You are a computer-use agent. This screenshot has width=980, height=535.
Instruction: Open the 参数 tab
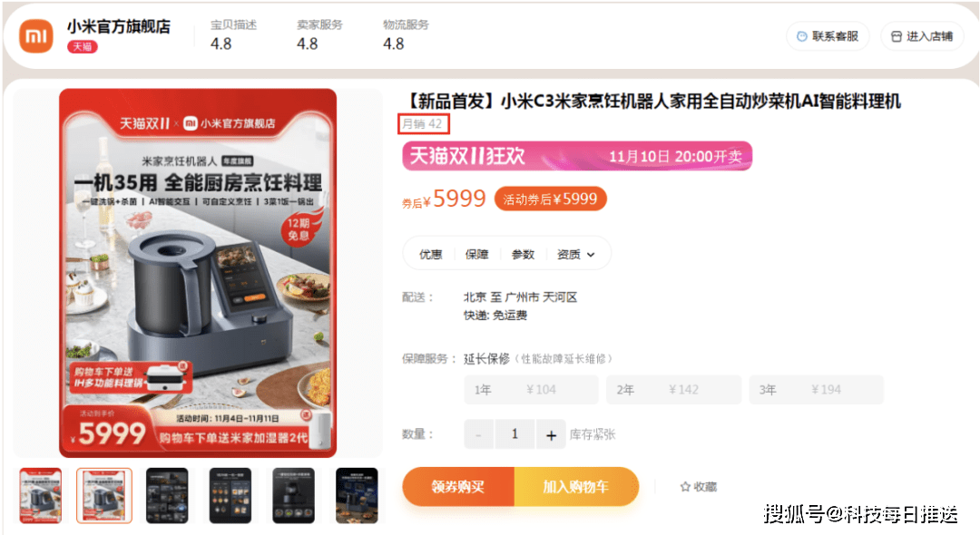(x=523, y=254)
